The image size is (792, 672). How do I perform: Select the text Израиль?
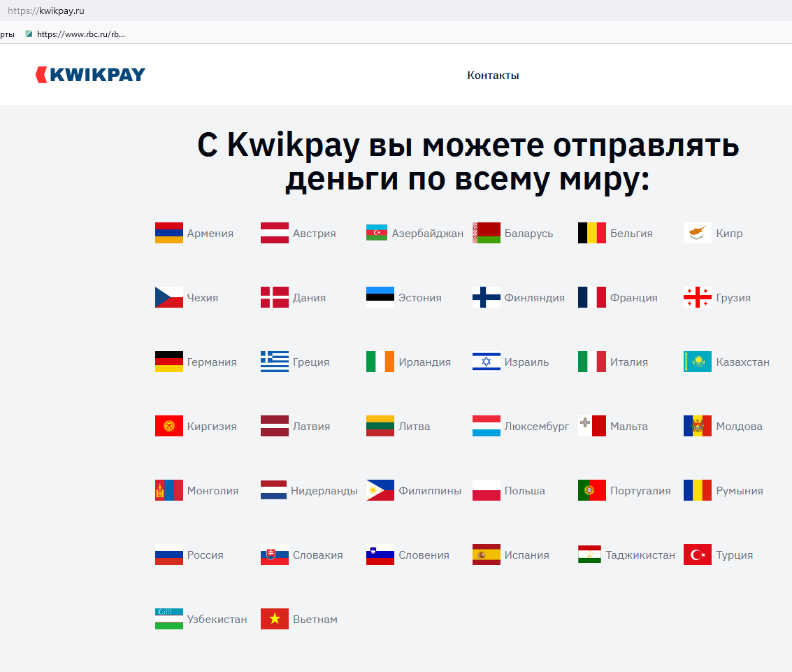click(526, 362)
